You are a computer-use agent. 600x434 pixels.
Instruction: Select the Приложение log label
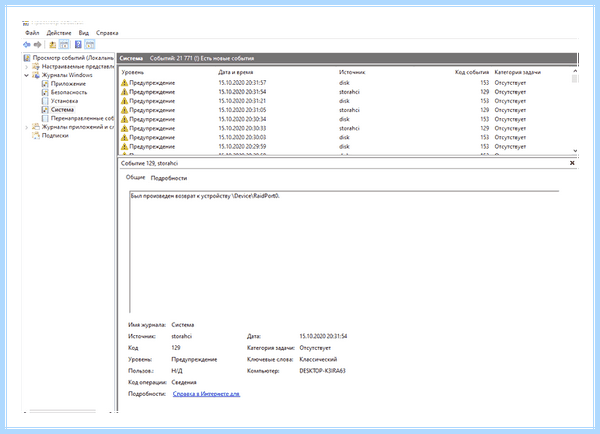coord(68,84)
